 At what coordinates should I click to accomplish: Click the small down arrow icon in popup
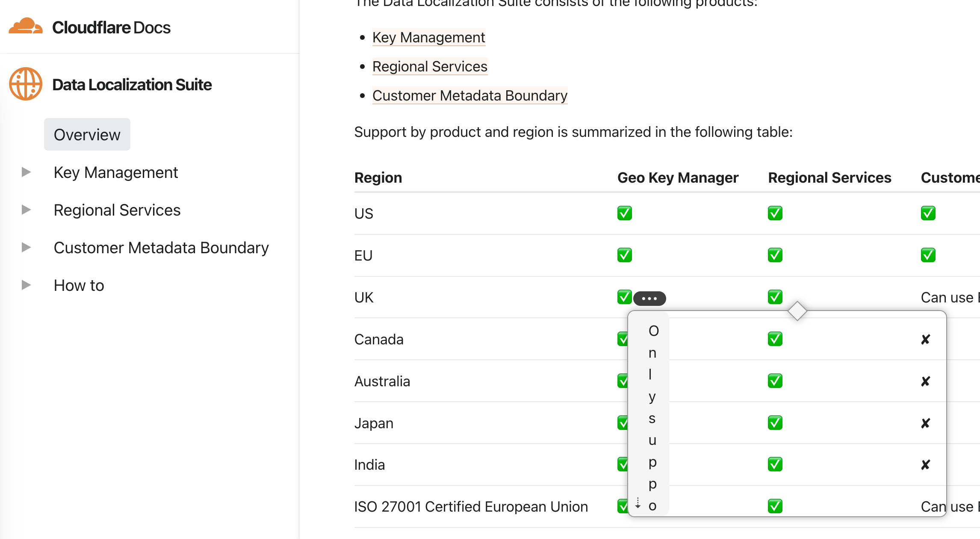click(x=638, y=503)
